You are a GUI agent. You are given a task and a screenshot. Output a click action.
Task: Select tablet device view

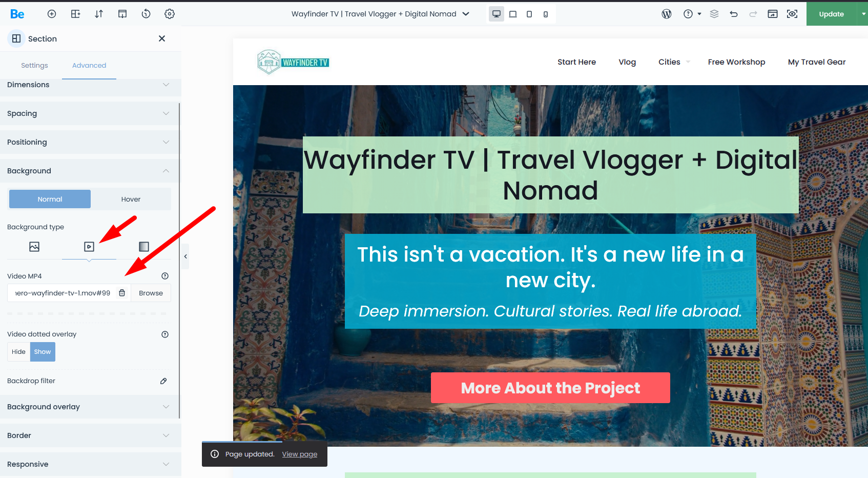tap(529, 14)
